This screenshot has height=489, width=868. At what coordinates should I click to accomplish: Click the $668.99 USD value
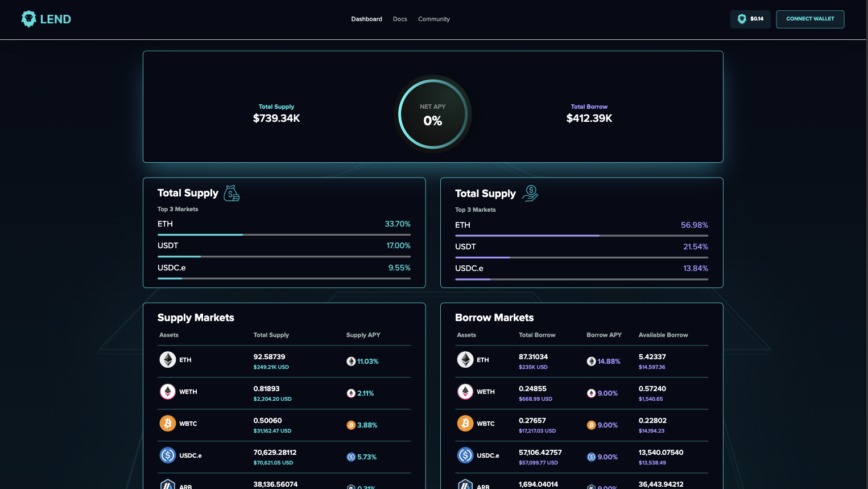[x=535, y=399]
